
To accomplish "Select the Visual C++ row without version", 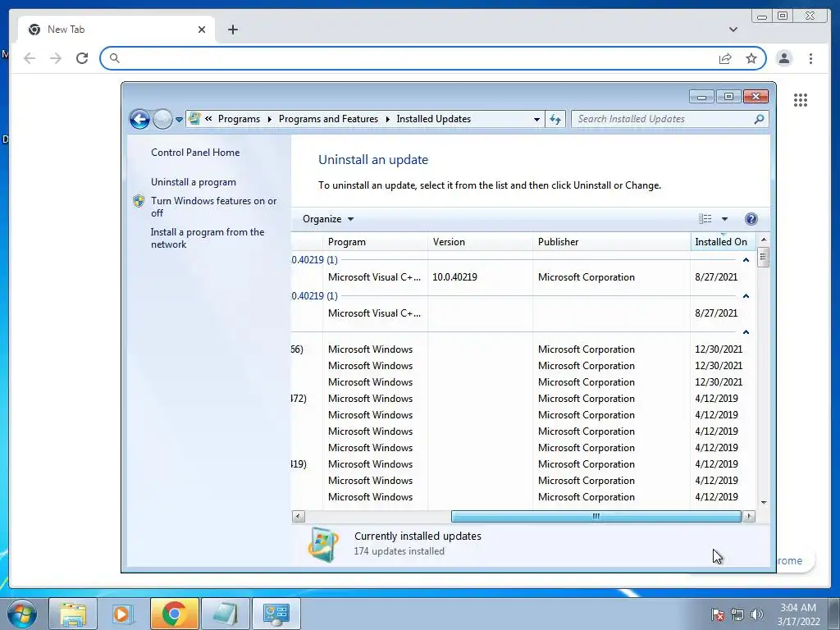I will click(x=523, y=313).
